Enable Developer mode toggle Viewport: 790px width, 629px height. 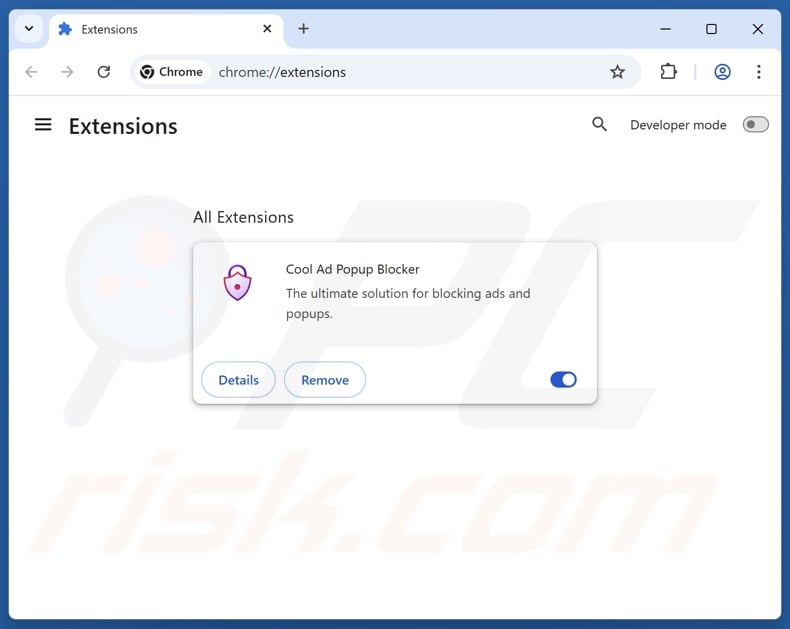pyautogui.click(x=755, y=124)
